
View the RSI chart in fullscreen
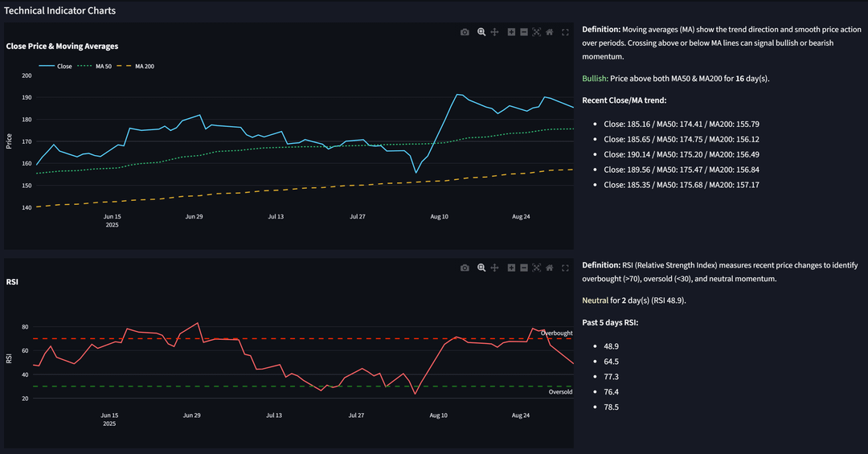point(565,268)
